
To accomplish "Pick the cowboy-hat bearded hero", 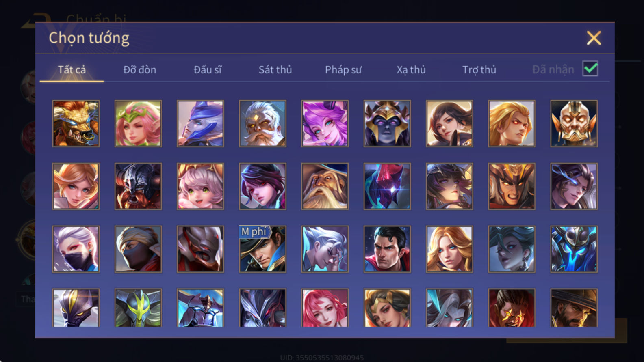I will tap(574, 308).
